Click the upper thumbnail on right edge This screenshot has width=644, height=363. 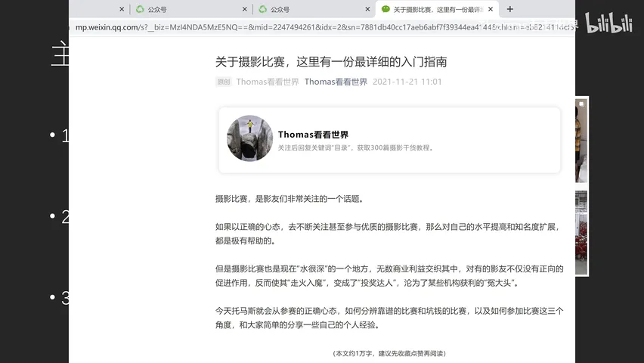point(581,141)
